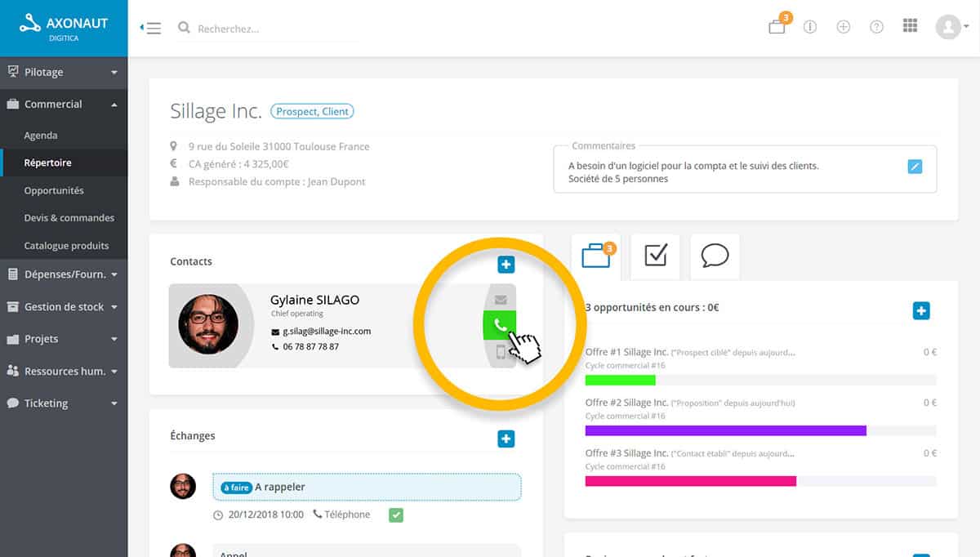Check the green task done checkbox
Screen dimensions: 980x557
[x=395, y=515]
